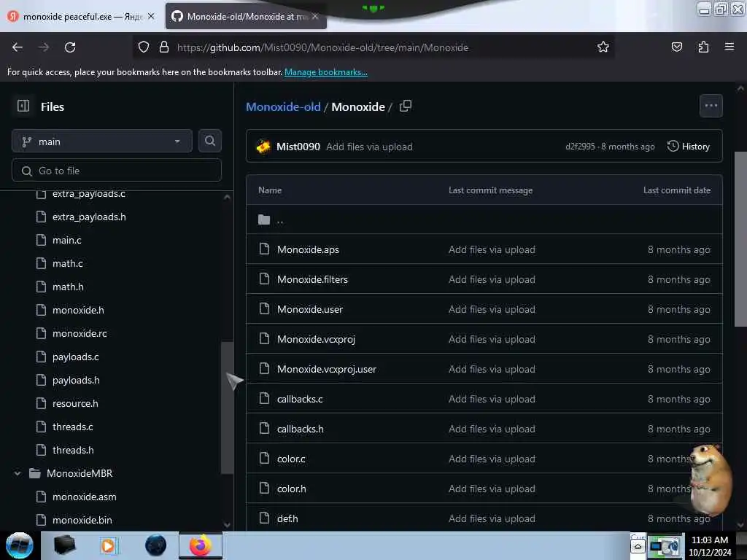Select payloads.h in the file tree
This screenshot has width=747, height=560.
pyautogui.click(x=76, y=380)
